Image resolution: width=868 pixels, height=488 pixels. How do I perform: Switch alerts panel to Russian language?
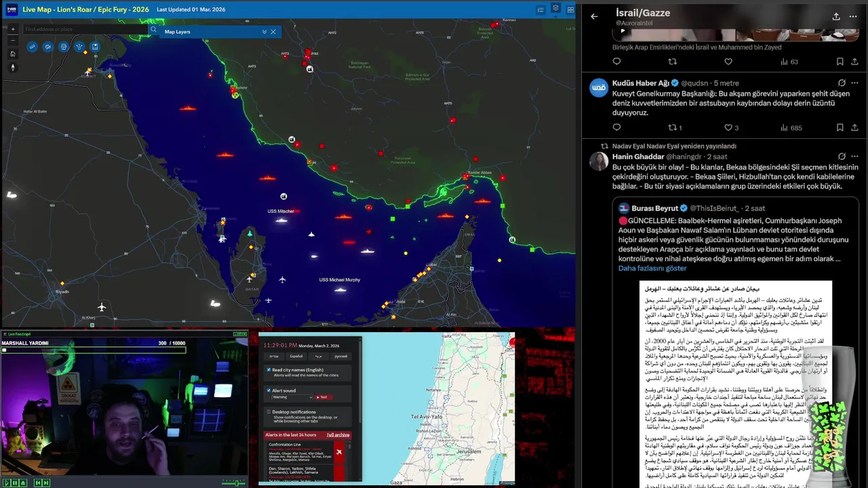pyautogui.click(x=341, y=357)
